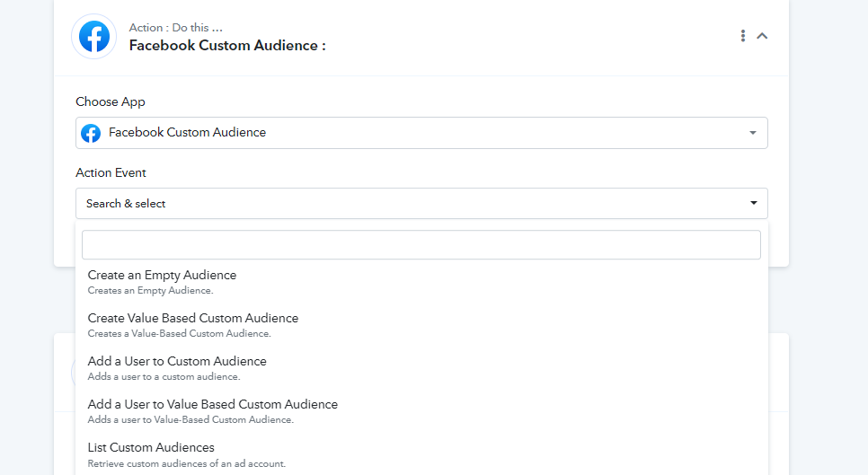Screen dimensions: 868x475
Task: Open the Choose App dropdown
Action: tap(421, 133)
